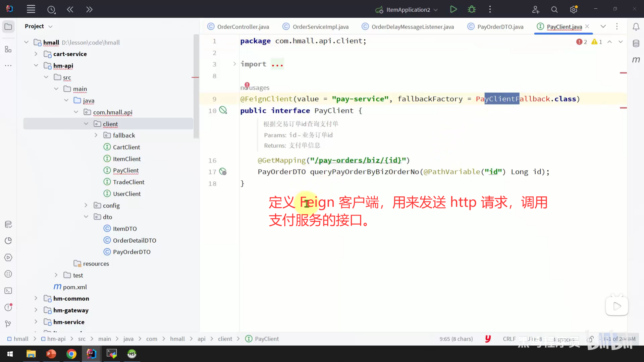Viewport: 644px width, 362px height.
Task: Expand the folded import block
Action: (x=234, y=64)
